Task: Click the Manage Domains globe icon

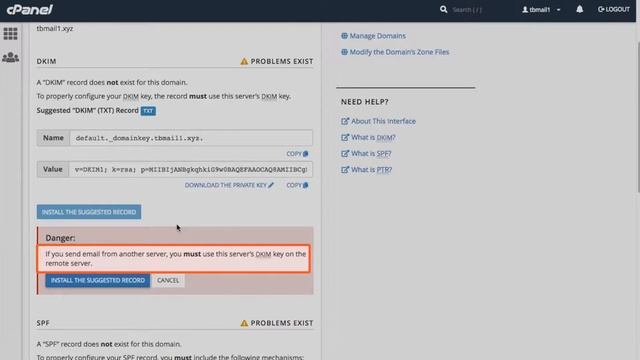Action: click(344, 36)
